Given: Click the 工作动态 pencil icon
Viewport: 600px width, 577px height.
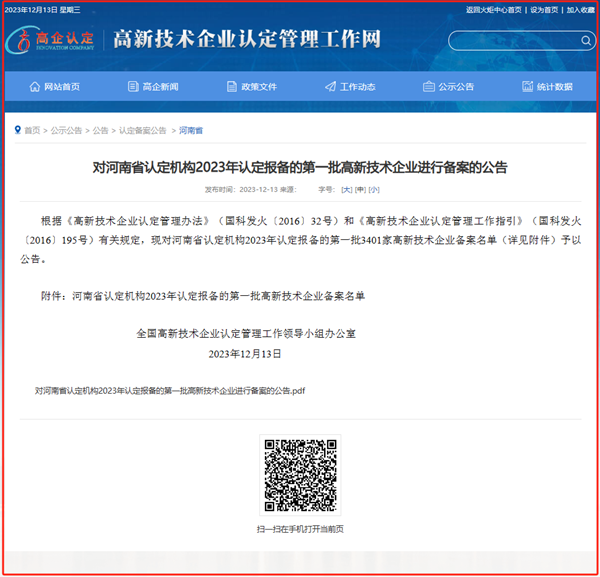Looking at the screenshot, I should 331,87.
